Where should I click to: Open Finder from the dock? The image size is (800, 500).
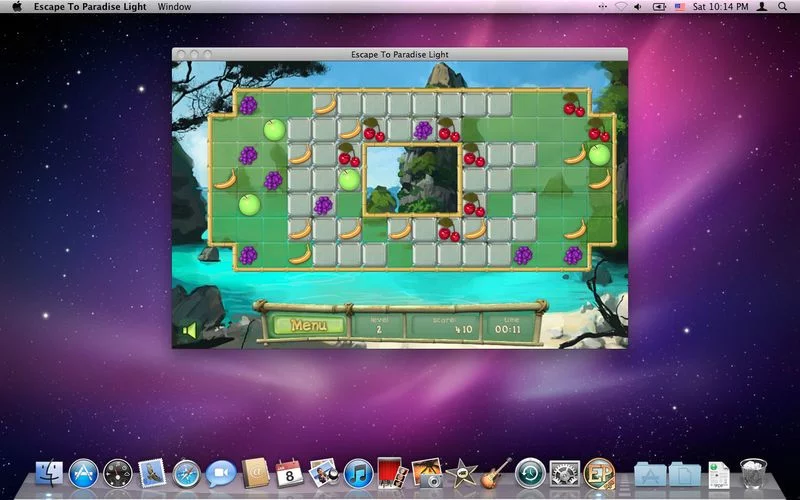[x=49, y=473]
